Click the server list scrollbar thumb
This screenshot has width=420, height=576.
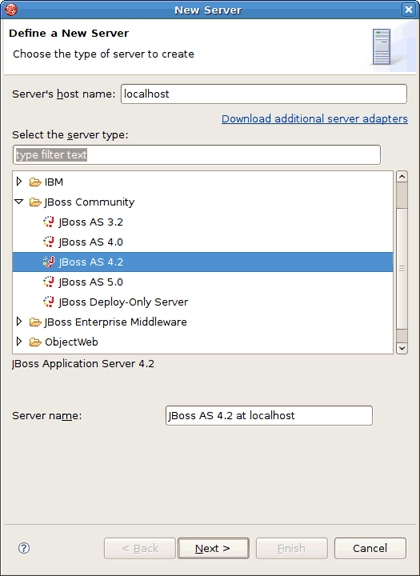402,269
